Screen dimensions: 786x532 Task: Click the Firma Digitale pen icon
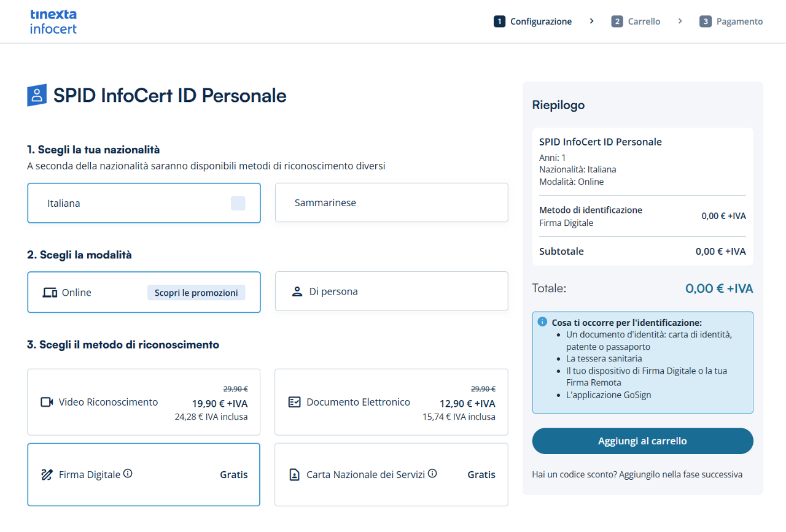pyautogui.click(x=47, y=474)
